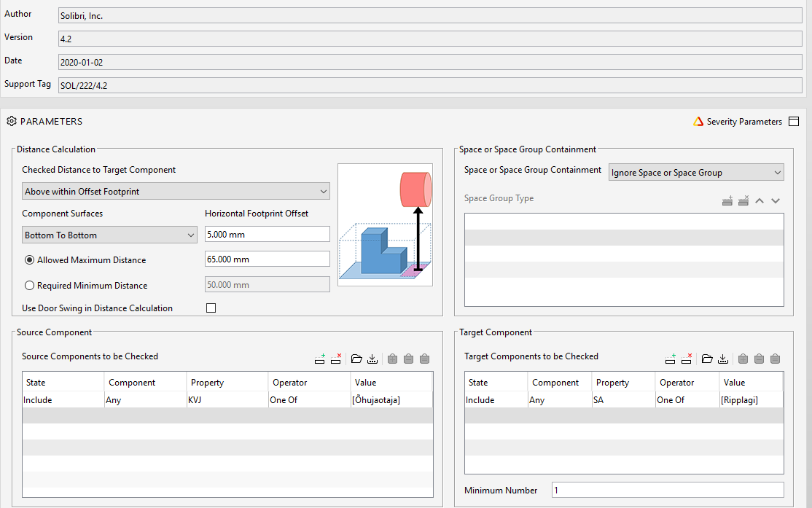
Task: Click Date field 2020-01-02
Action: (430, 62)
